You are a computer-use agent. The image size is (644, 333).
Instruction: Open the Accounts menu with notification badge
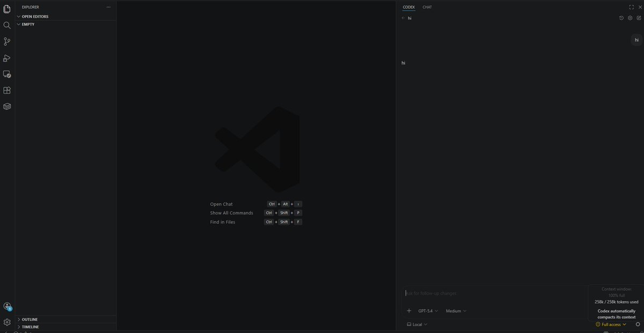coord(7,307)
